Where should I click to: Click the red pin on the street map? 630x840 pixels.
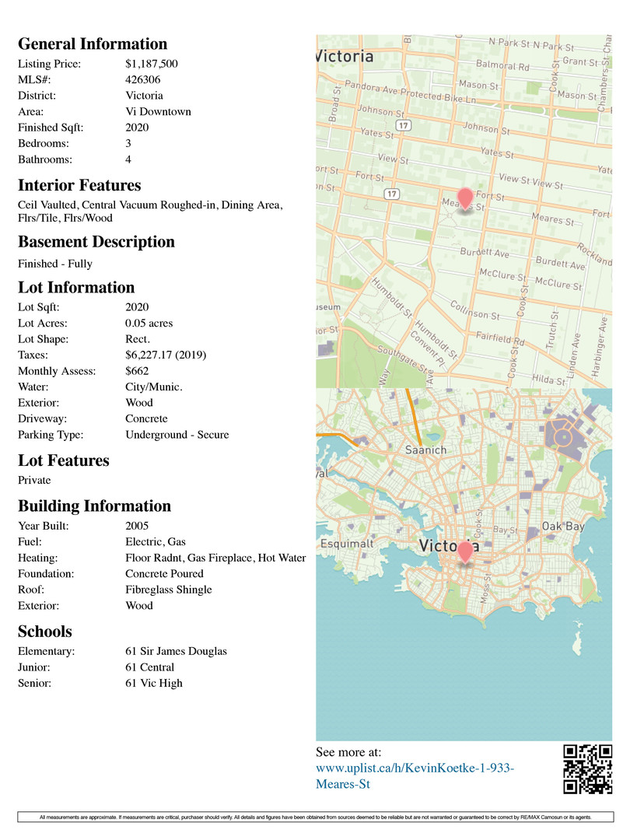coord(465,199)
